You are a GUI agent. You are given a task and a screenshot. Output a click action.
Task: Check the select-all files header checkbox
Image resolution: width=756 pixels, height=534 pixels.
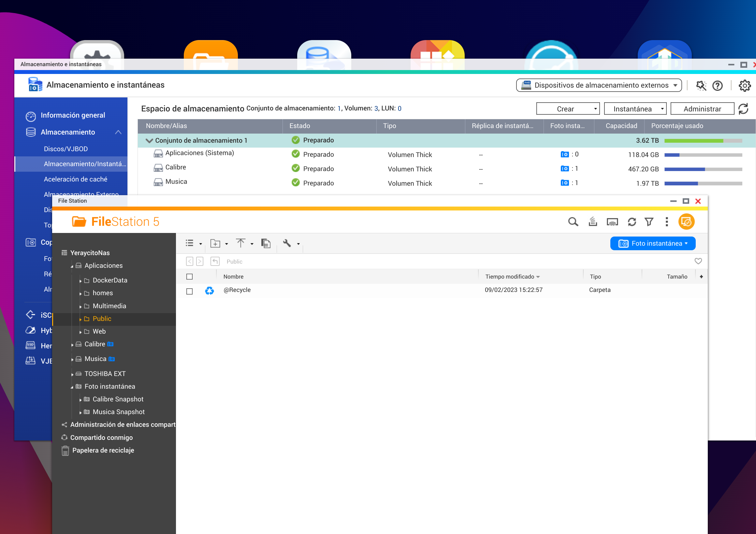click(189, 277)
